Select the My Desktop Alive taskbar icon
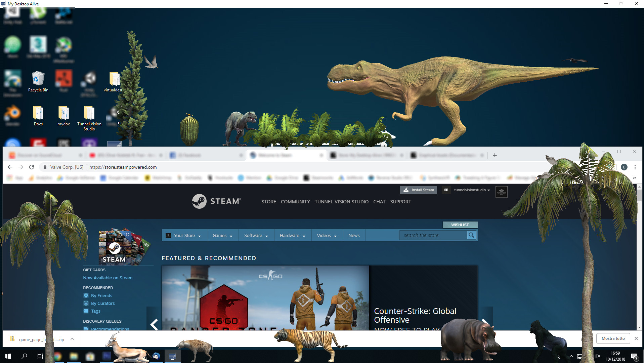 pyautogui.click(x=172, y=356)
